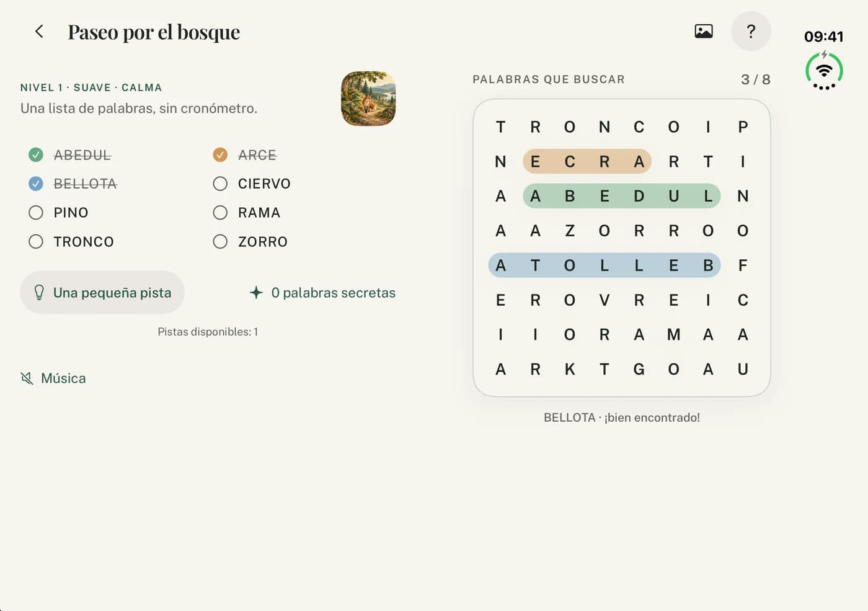
Task: Click the word ZORRO in the list
Action: pos(263,242)
